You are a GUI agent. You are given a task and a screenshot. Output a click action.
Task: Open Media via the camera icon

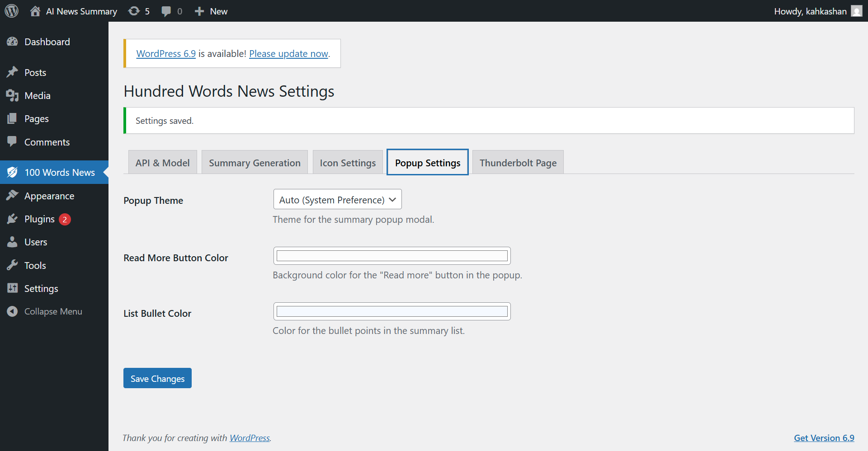(13, 95)
